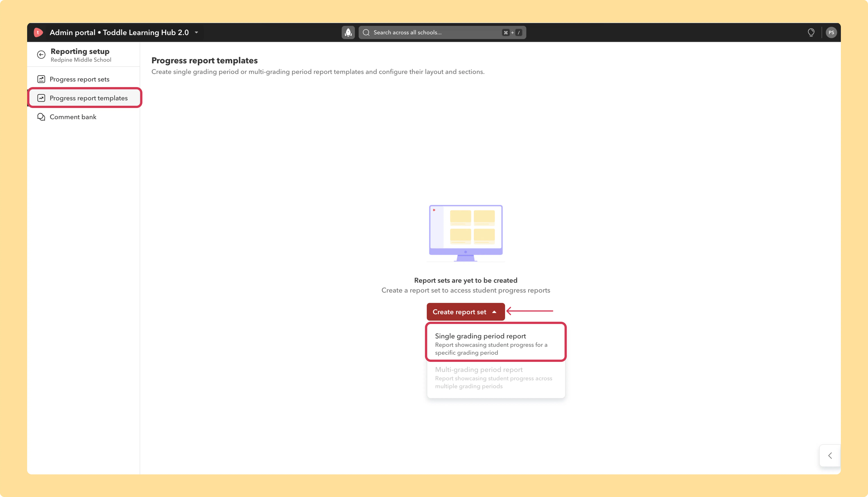The height and width of the screenshot is (497, 868).
Task: Click the Comment bank speech bubble icon
Action: tap(41, 117)
